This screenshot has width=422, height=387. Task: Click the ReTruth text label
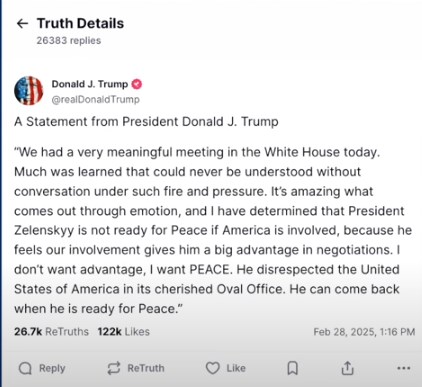[x=146, y=368]
